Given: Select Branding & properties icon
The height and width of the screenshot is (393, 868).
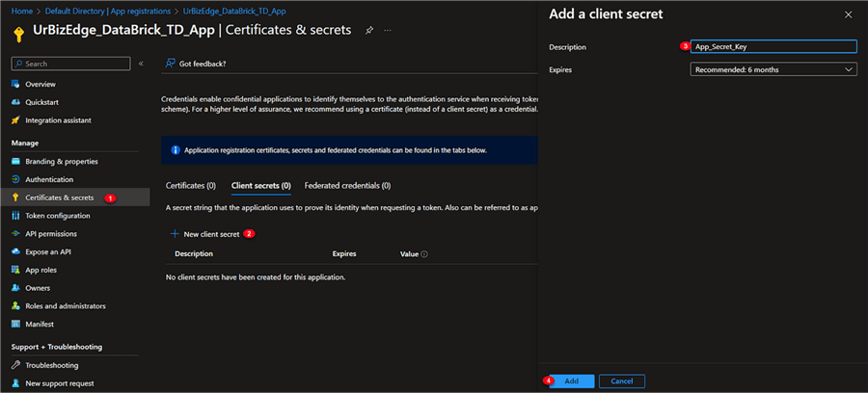Looking at the screenshot, I should point(15,161).
